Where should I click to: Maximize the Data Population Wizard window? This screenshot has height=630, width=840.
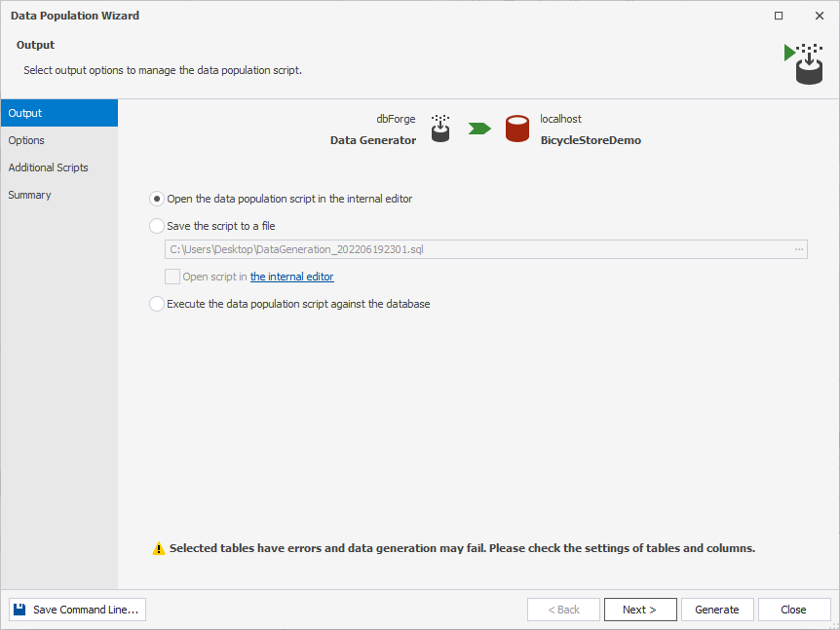pos(779,16)
